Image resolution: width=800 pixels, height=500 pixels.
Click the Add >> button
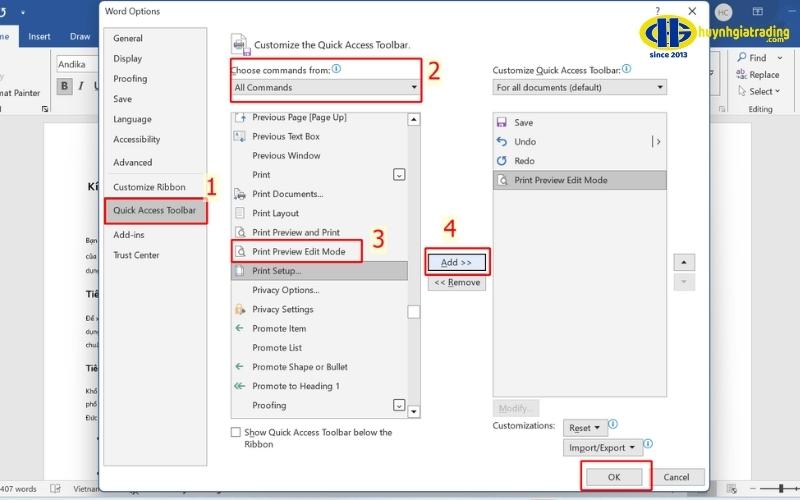457,262
